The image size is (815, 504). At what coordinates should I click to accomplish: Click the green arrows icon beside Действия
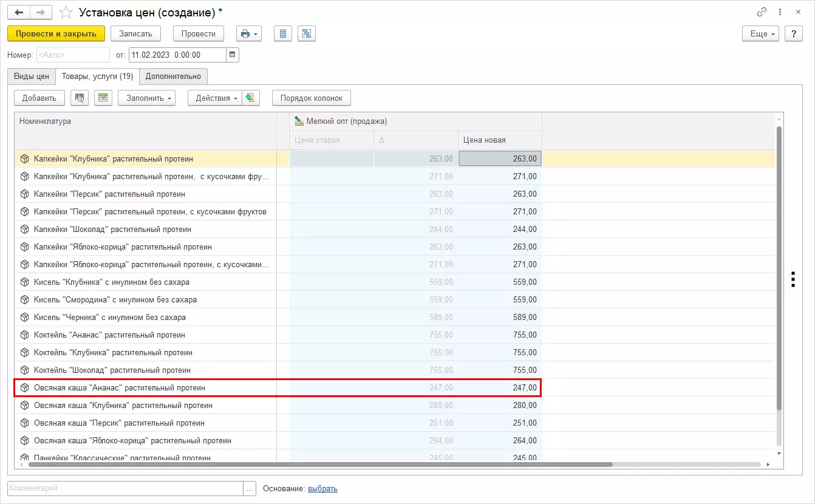click(250, 98)
